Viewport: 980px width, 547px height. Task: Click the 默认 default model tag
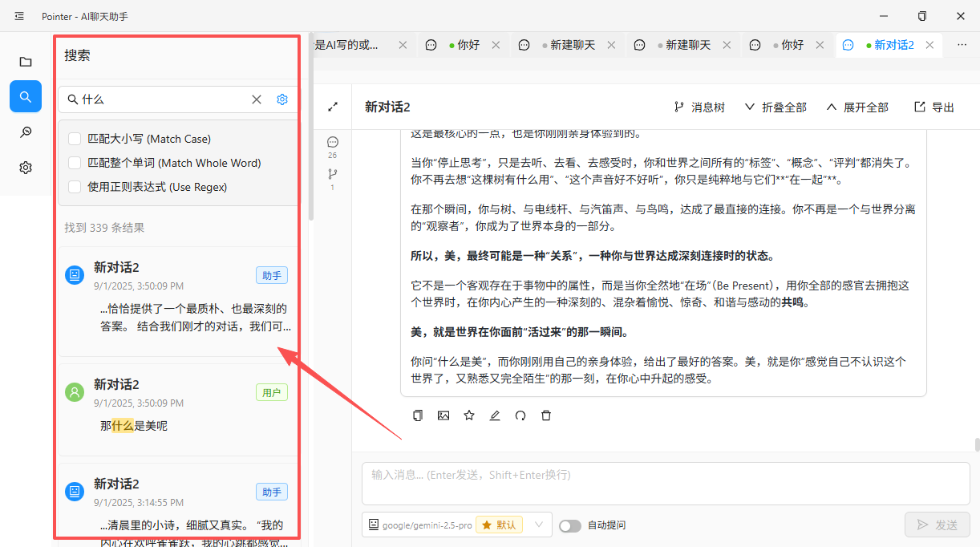pos(499,525)
